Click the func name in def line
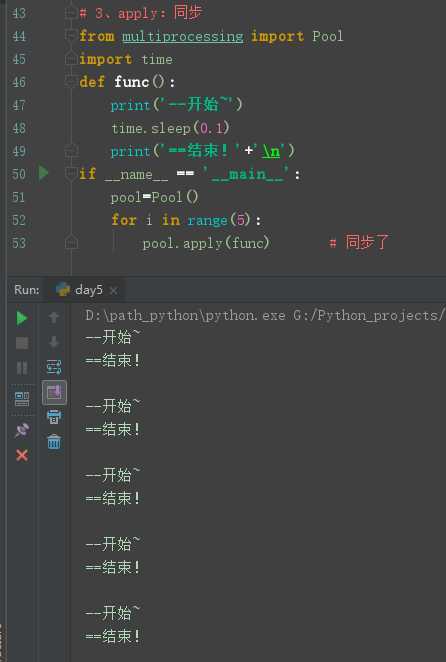Viewport: 446px width, 662px height. coord(132,81)
